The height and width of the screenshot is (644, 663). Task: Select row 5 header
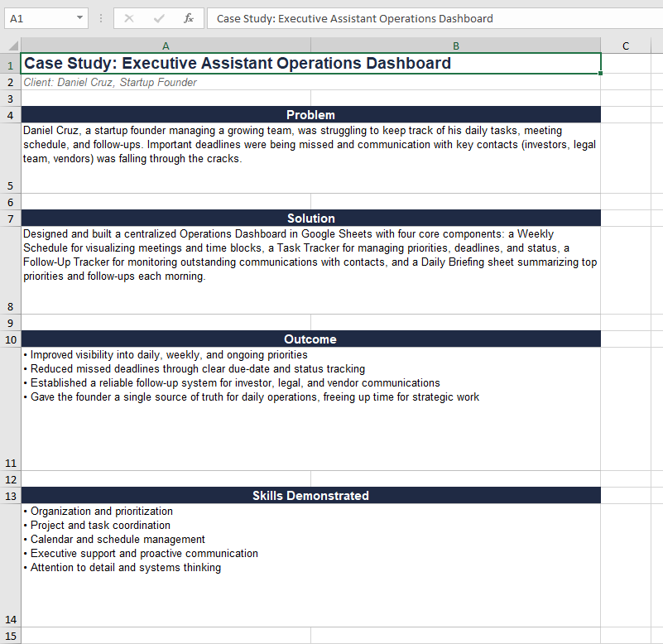[10, 158]
